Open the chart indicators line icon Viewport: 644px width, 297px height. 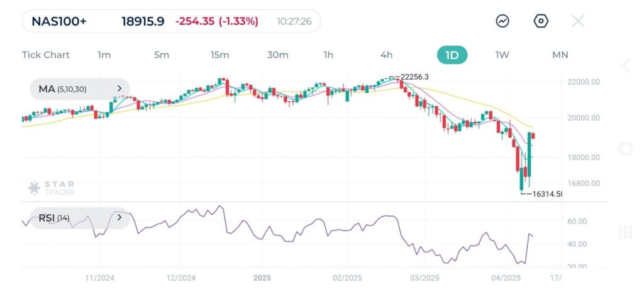pyautogui.click(x=502, y=21)
